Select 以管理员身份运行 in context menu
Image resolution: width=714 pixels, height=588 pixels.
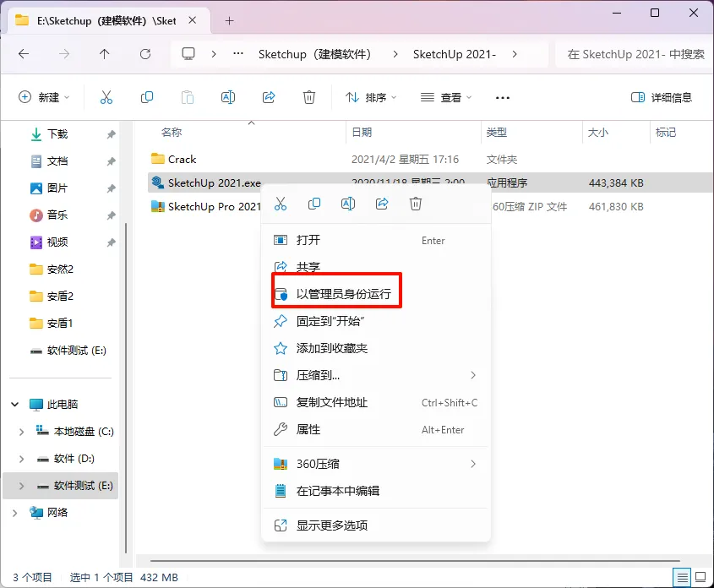click(376, 294)
